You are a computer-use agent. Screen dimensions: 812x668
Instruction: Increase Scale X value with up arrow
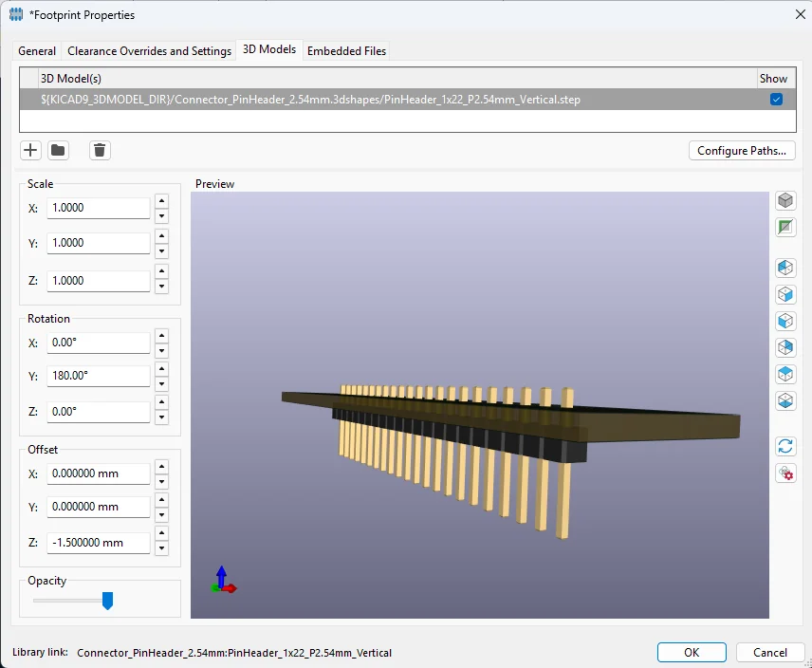pos(161,201)
